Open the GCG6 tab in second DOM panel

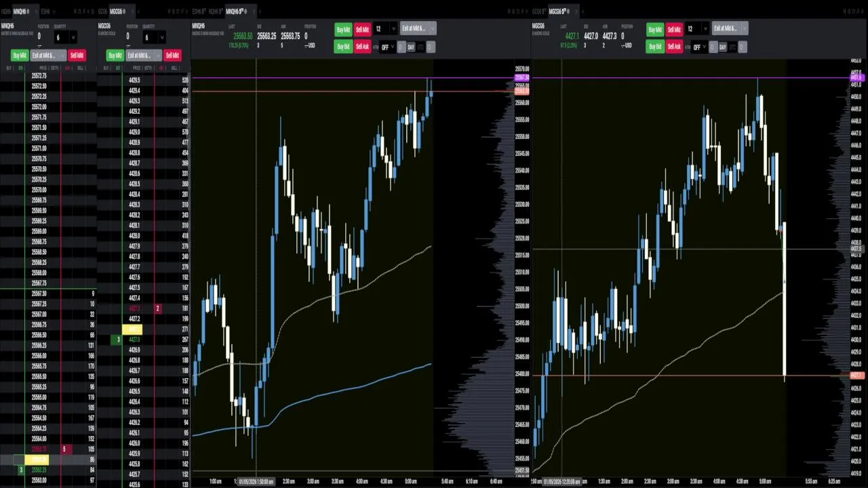click(102, 12)
